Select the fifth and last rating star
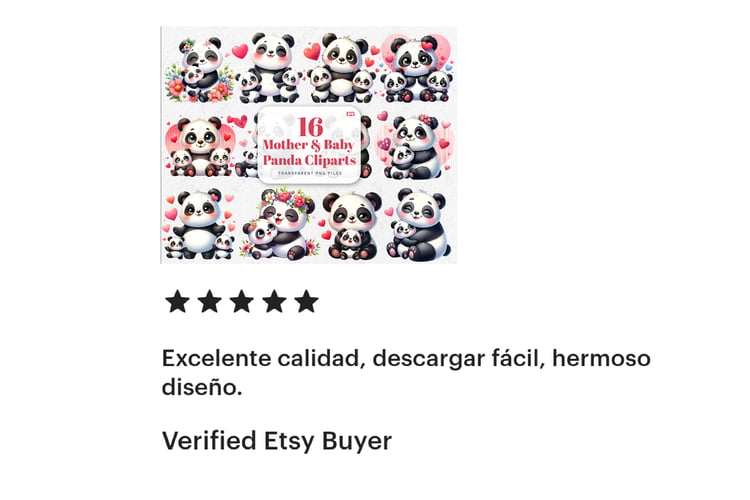The height and width of the screenshot is (500, 750). coord(306,301)
